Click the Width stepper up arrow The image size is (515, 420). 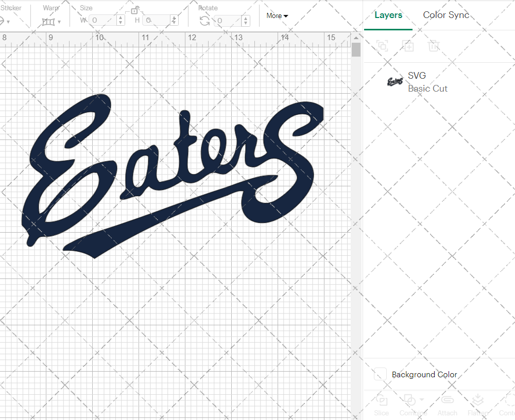(x=121, y=18)
